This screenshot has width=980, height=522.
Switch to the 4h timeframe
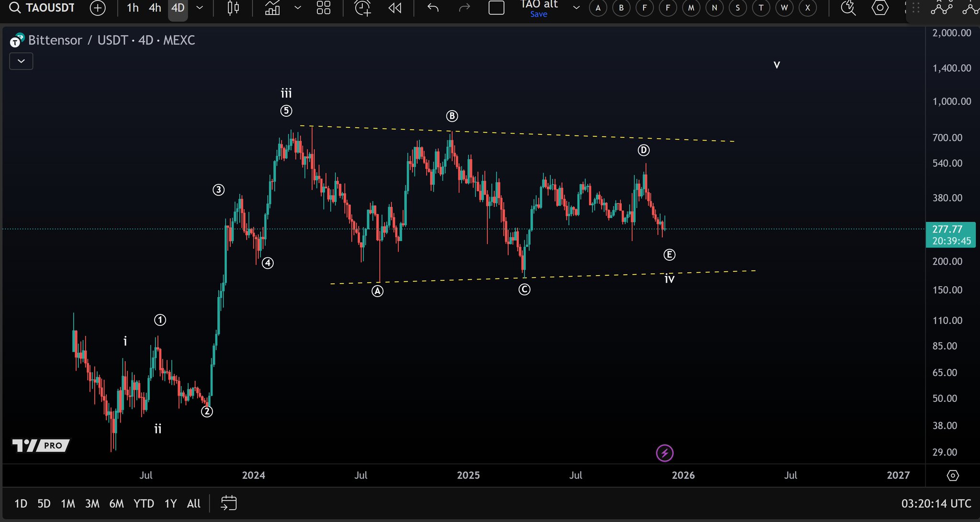pyautogui.click(x=155, y=8)
